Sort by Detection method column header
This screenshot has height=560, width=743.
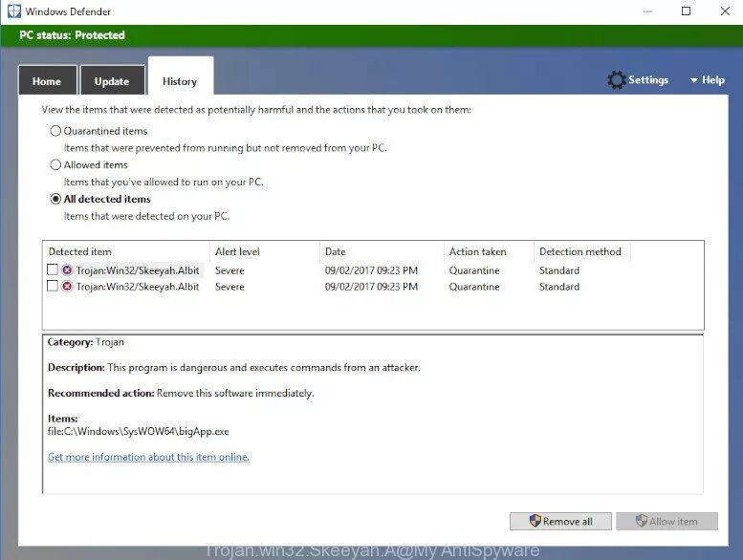pos(582,252)
